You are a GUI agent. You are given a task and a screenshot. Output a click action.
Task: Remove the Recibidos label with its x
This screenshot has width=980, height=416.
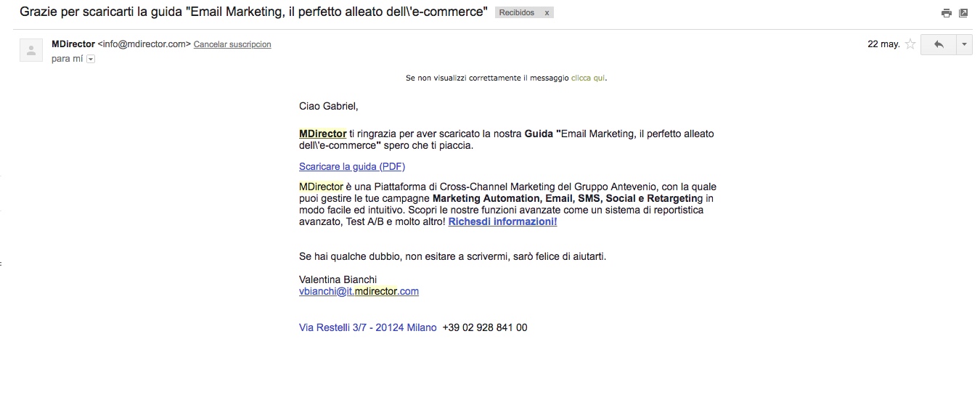pyautogui.click(x=547, y=13)
